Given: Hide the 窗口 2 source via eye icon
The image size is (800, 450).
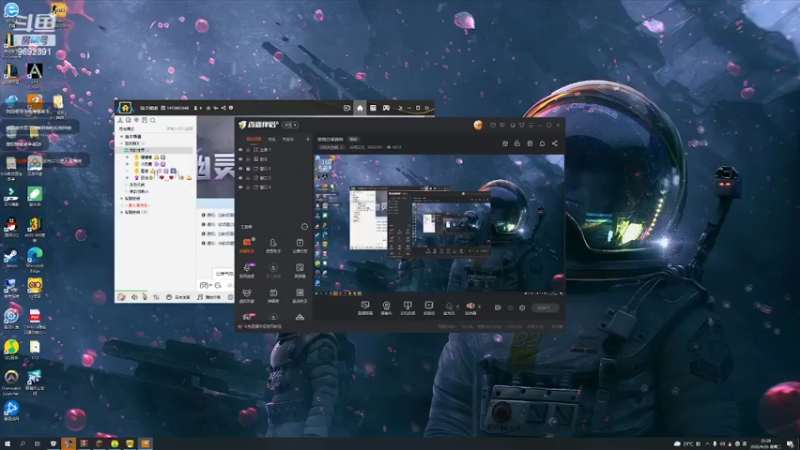Looking at the screenshot, I should point(240,178).
